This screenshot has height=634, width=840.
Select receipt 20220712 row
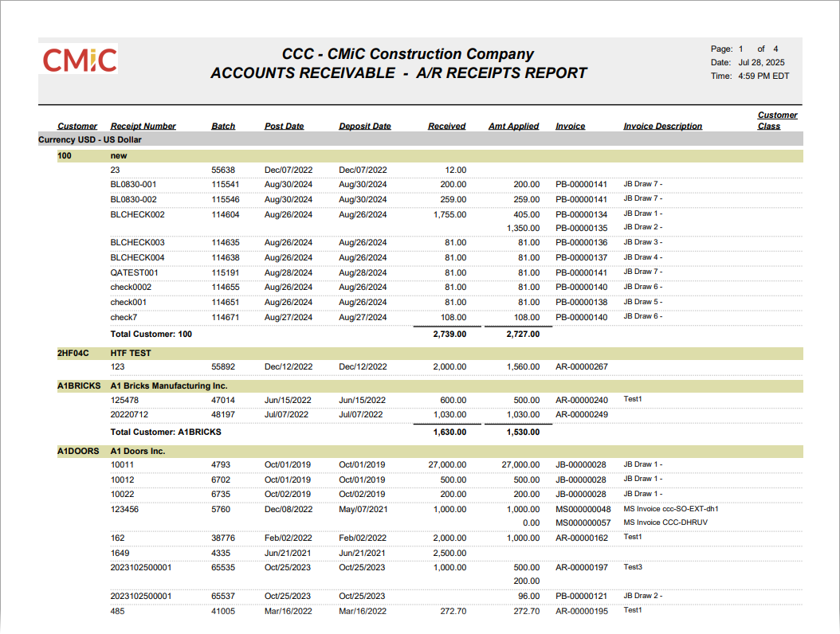(x=130, y=415)
